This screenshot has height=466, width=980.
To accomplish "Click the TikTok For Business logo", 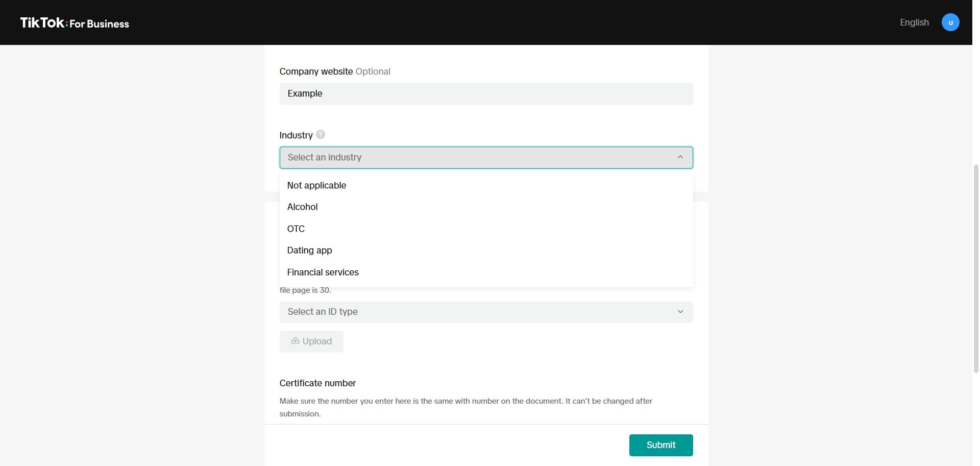I will [x=75, y=23].
